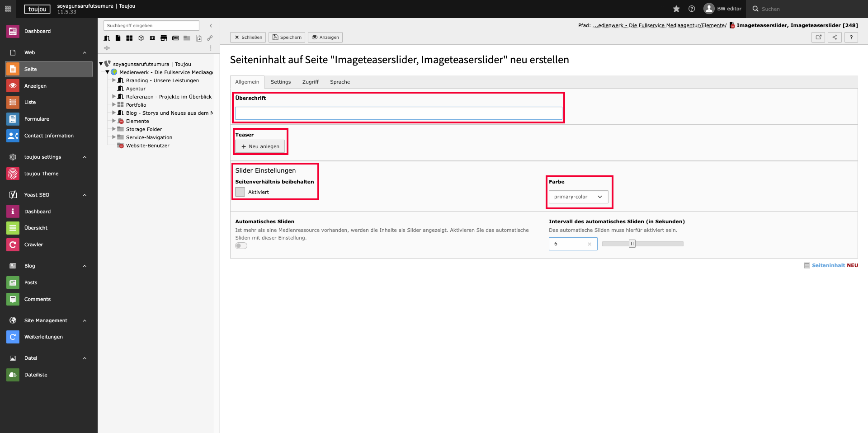This screenshot has height=433, width=868.
Task: Open the Crawler module
Action: pyautogui.click(x=33, y=245)
